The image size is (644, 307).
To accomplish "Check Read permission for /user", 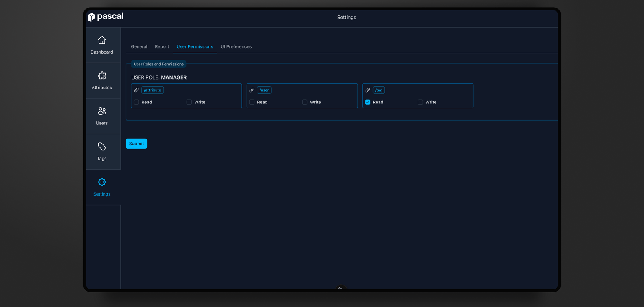I will 252,102.
